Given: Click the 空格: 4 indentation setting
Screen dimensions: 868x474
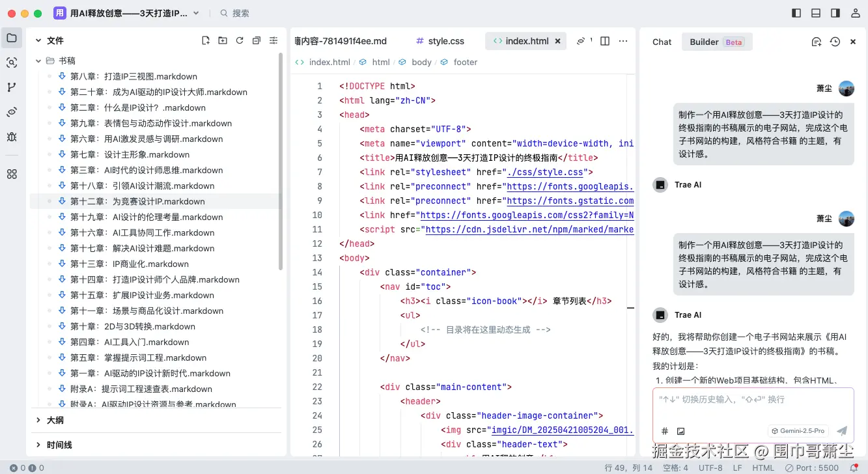Looking at the screenshot, I should tap(675, 467).
